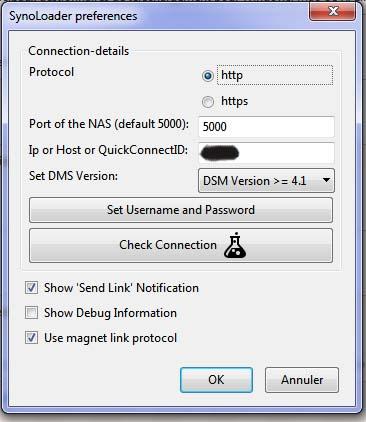The height and width of the screenshot is (422, 366).
Task: Click the Protocol label
Action: click(x=52, y=72)
